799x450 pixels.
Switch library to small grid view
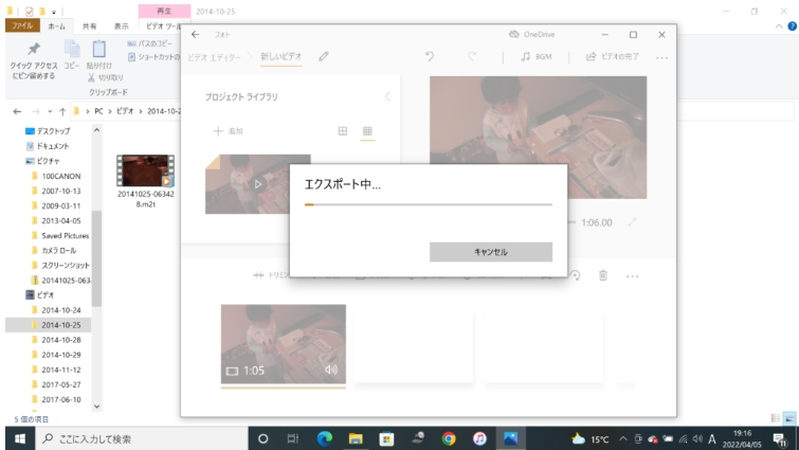click(367, 131)
